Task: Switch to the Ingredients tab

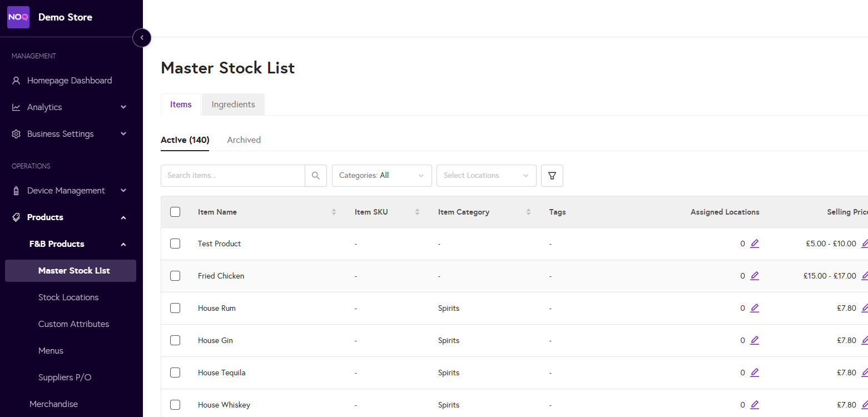Action: (x=233, y=105)
